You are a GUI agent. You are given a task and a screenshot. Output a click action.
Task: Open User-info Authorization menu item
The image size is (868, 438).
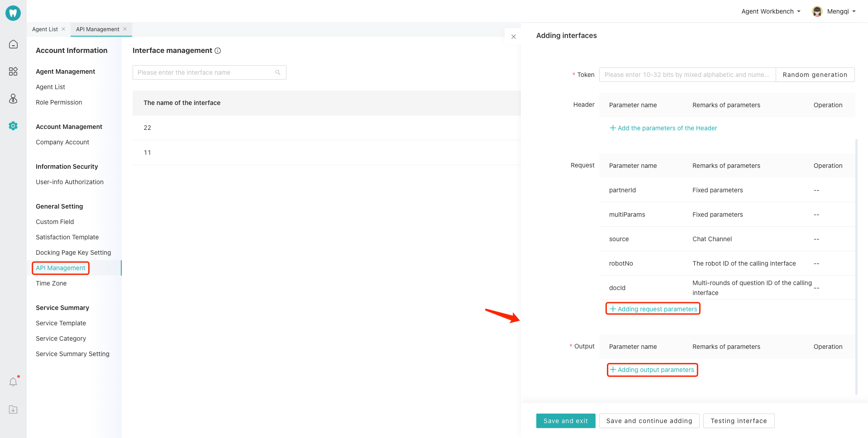(x=70, y=182)
